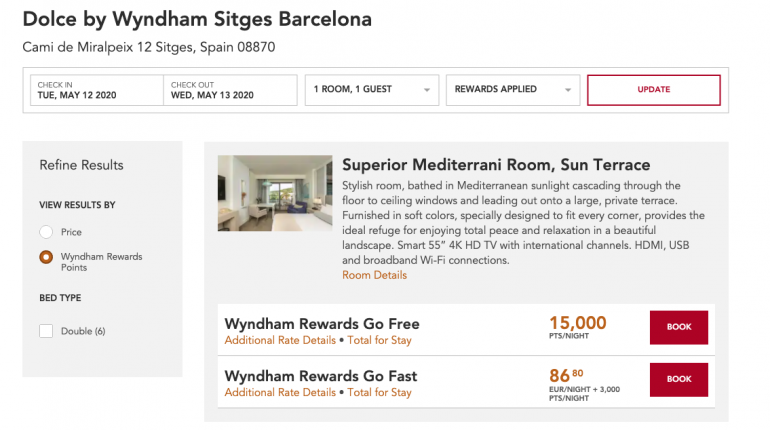Expand the rooms and guests dropdown
The width and height of the screenshot is (770, 430).
tap(371, 90)
